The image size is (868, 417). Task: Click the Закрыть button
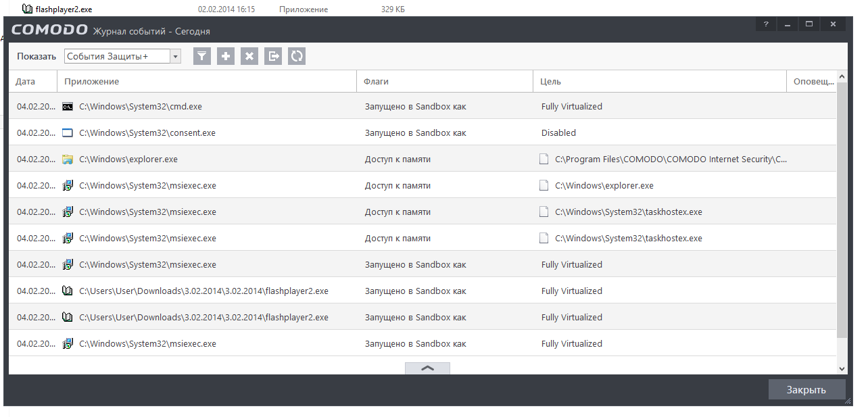point(806,390)
